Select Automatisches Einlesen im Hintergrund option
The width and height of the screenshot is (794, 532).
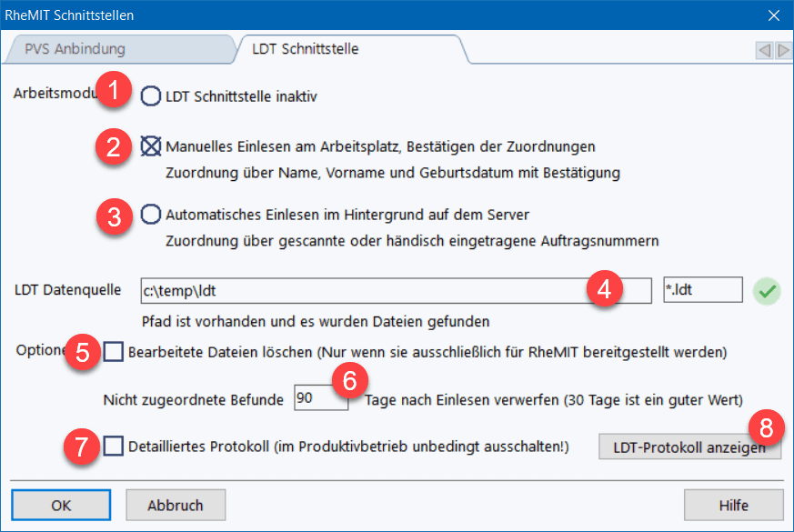[151, 215]
